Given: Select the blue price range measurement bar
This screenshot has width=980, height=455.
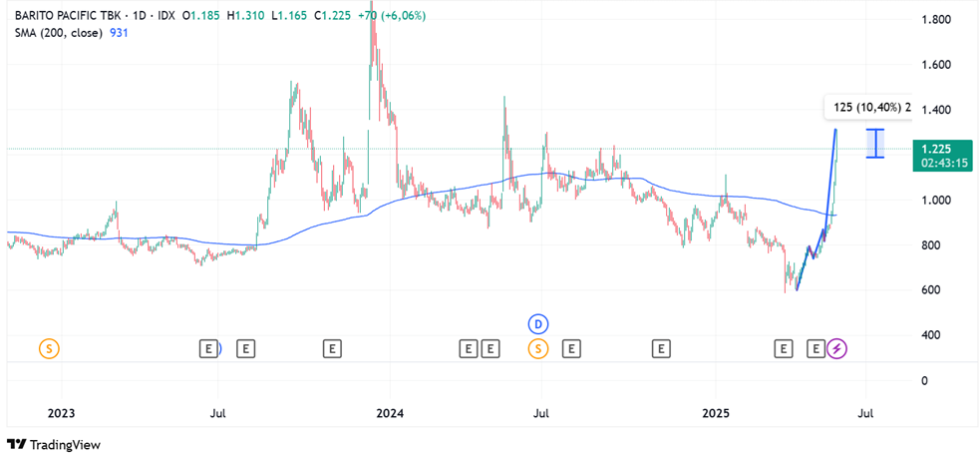Looking at the screenshot, I should 875,143.
